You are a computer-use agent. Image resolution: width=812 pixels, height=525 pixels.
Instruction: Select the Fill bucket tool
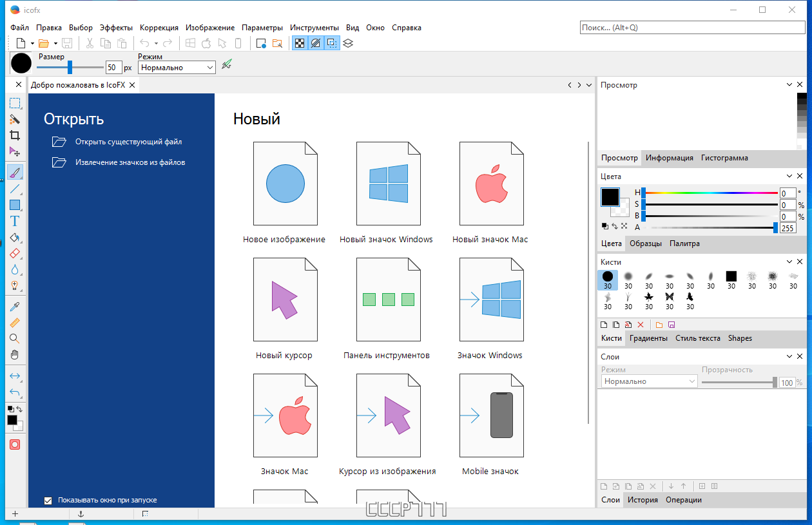[14, 237]
